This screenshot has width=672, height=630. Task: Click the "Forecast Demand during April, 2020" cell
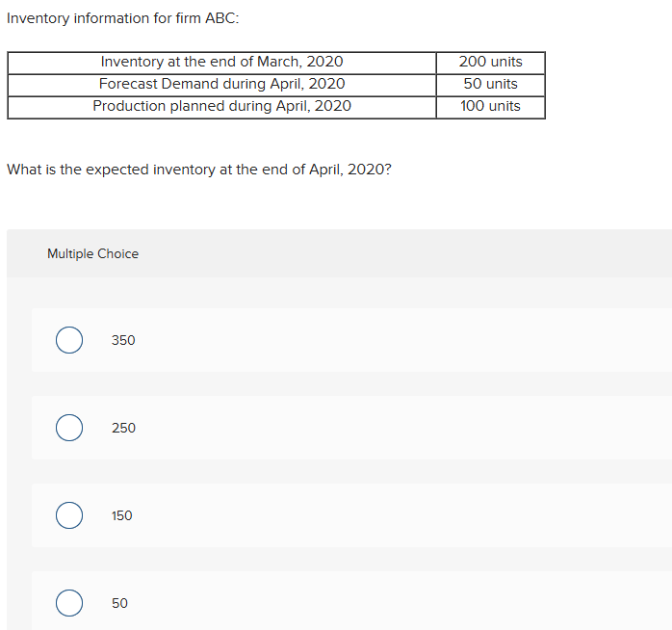point(221,84)
